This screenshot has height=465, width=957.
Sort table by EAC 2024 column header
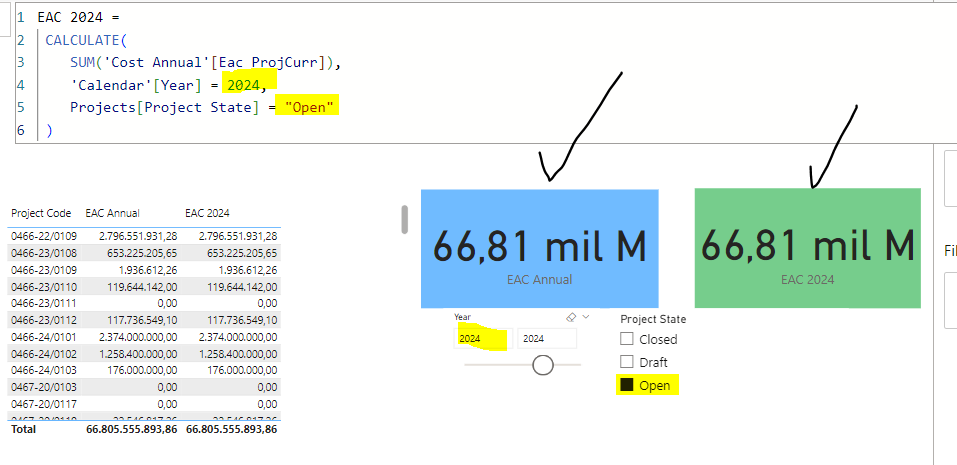[208, 213]
